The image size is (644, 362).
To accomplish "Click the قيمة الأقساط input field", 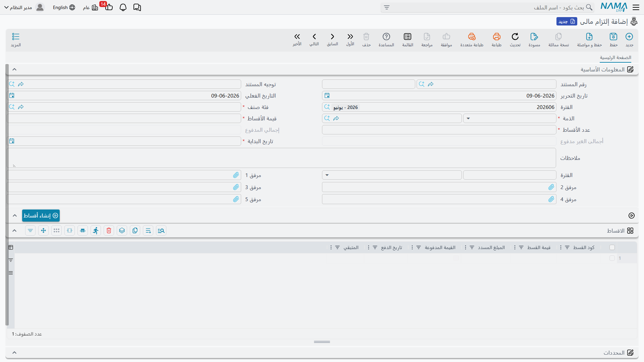I will coord(124,118).
